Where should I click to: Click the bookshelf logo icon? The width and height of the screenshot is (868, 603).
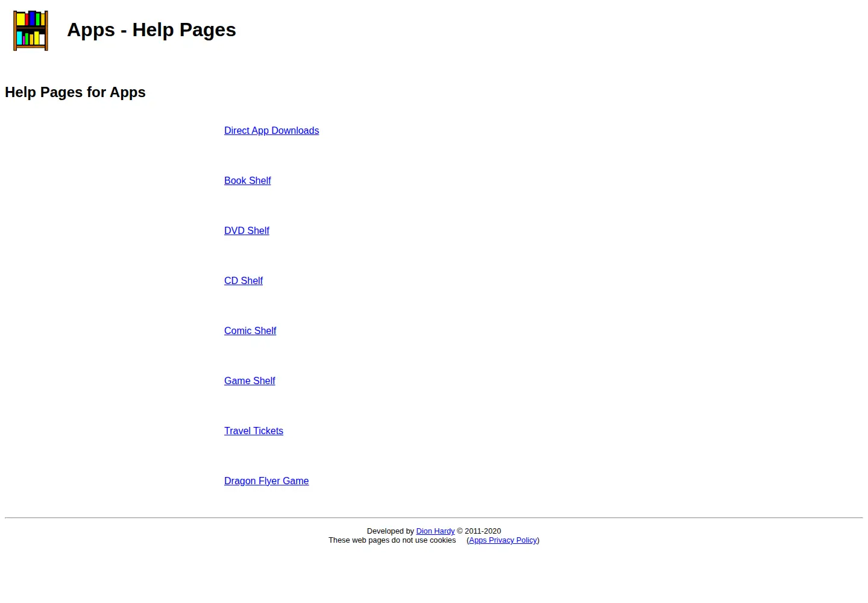[31, 30]
